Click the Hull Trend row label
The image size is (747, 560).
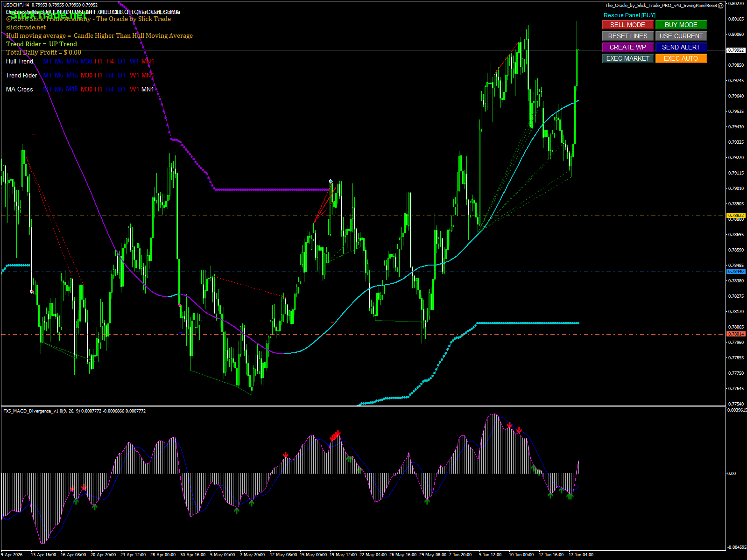(20, 61)
